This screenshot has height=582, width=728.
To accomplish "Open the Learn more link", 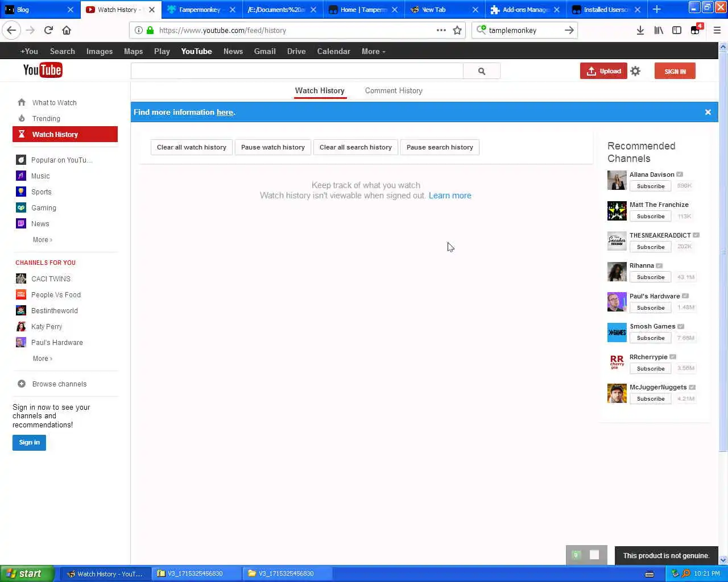I will point(450,196).
